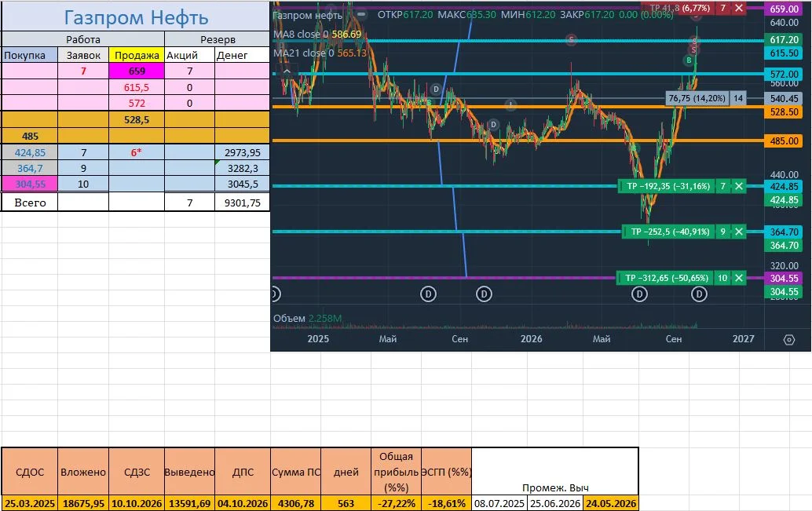Click 2027 on the chart time axis
Screen dimensions: 812x511
click(x=743, y=338)
